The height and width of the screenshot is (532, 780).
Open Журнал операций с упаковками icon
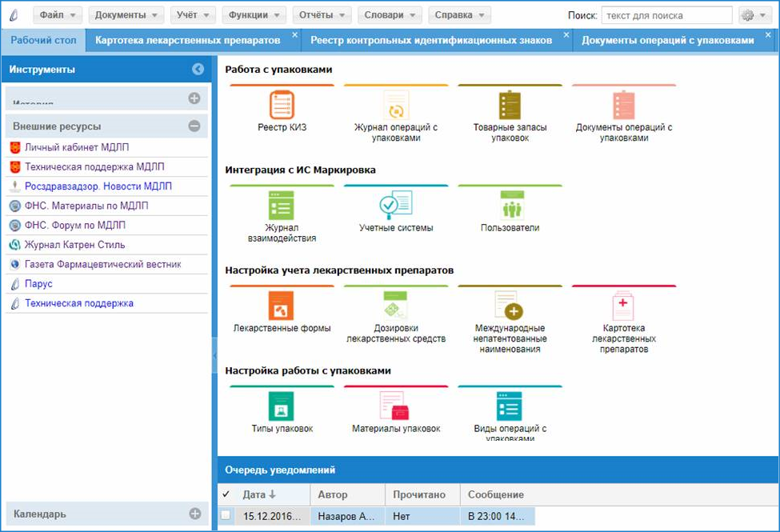point(396,106)
